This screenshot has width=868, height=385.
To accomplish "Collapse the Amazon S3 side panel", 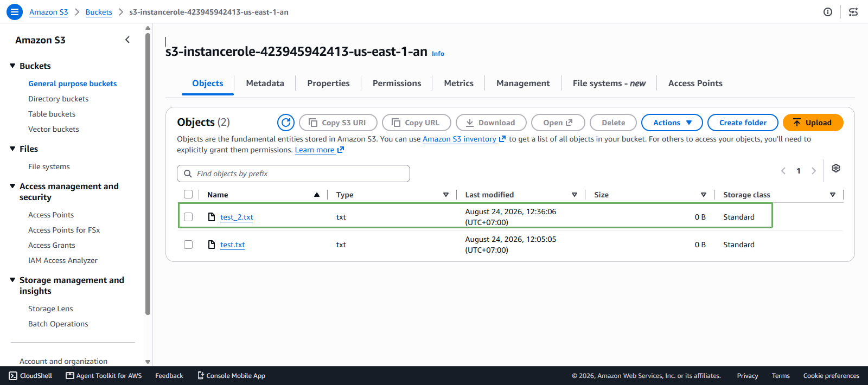I will (127, 40).
